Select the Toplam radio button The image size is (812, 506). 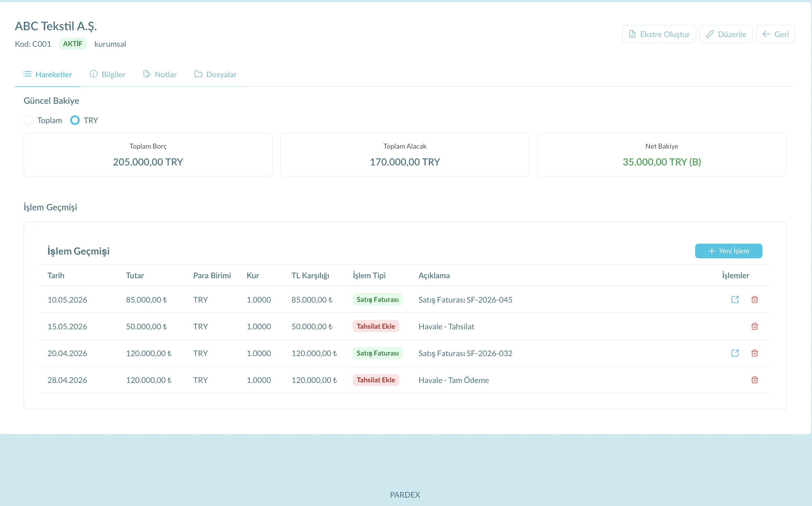point(28,120)
